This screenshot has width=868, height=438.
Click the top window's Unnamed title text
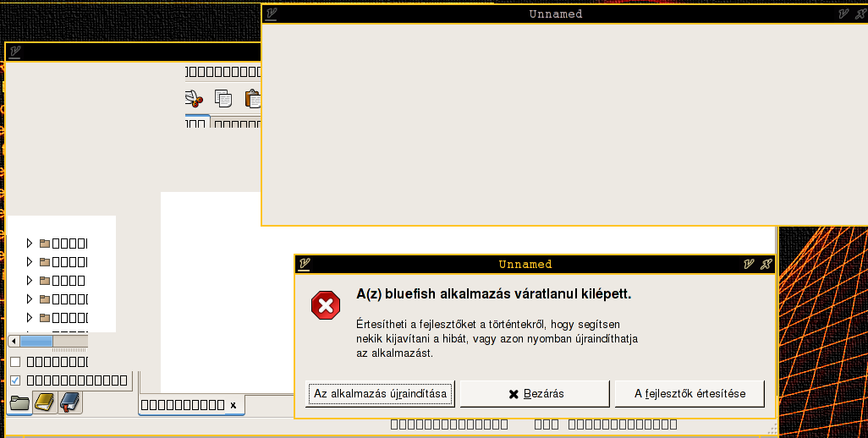(x=556, y=14)
